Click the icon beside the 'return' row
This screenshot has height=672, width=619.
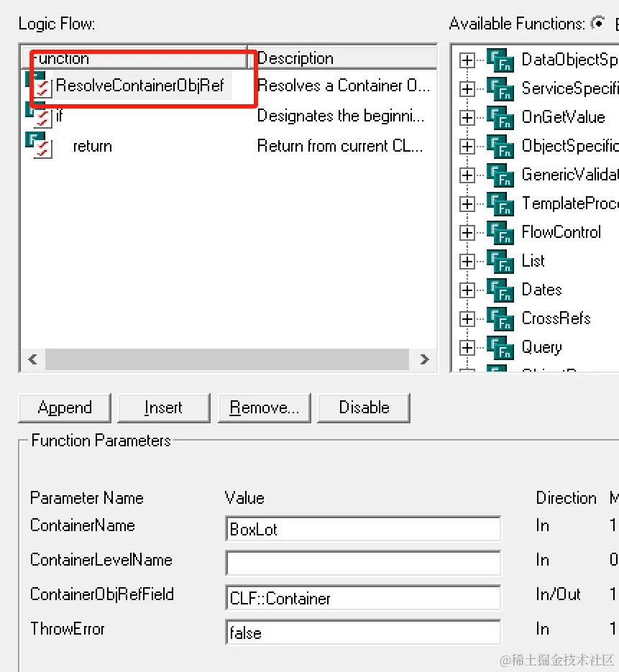(39, 145)
